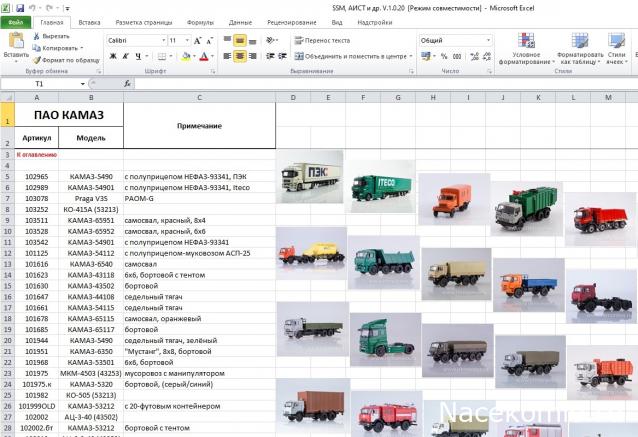The image size is (638, 437).
Task: Increase font size with the large A icon
Action: [197, 41]
